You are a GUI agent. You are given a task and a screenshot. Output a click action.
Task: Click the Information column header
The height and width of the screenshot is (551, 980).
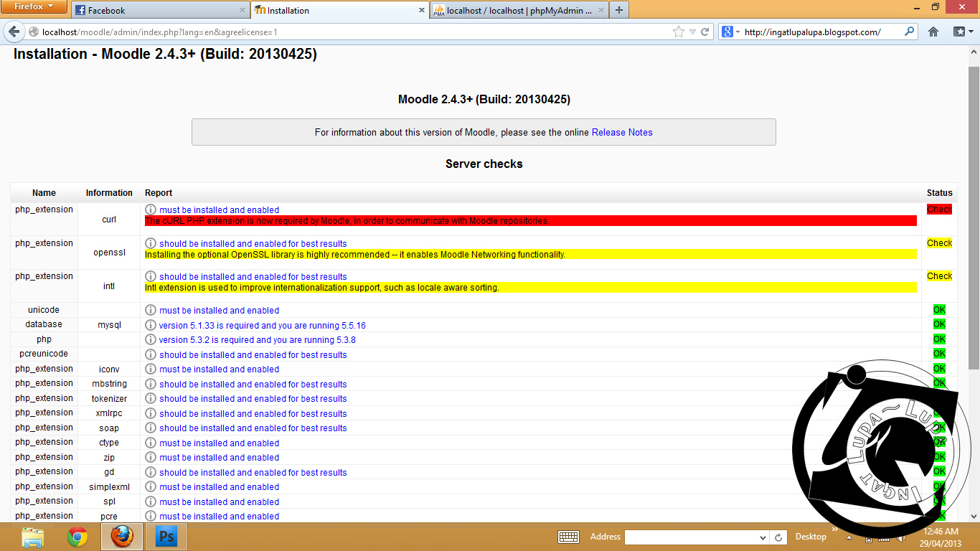pyautogui.click(x=109, y=193)
